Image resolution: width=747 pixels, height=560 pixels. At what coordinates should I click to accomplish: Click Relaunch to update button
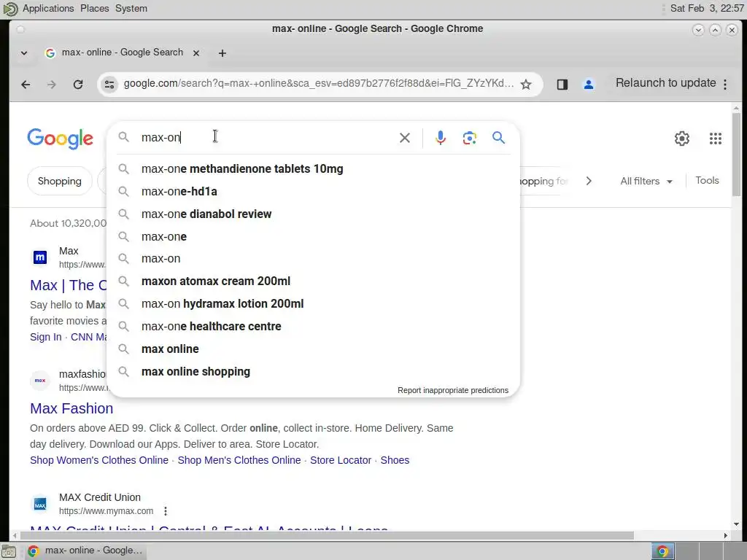click(x=665, y=83)
